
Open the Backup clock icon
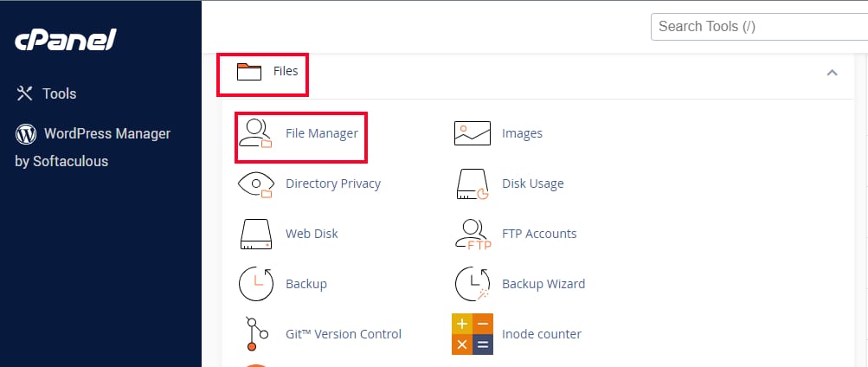[254, 284]
